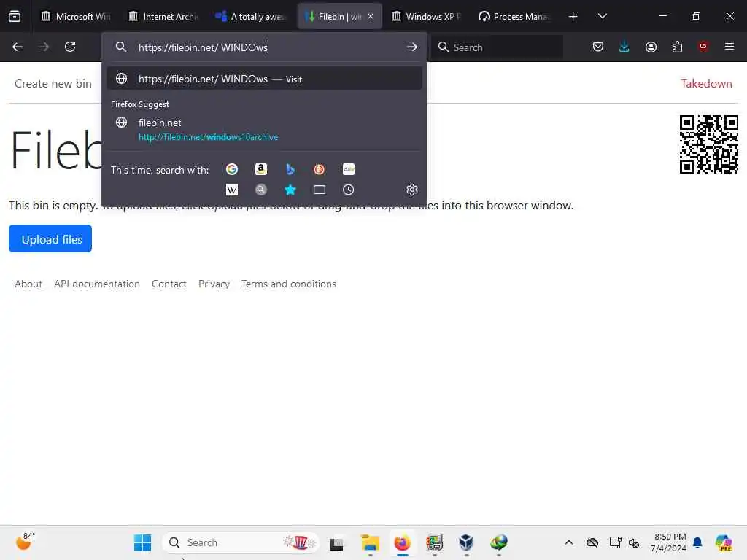Search with Wikipedia engine icon
The height and width of the screenshot is (560, 747).
[x=232, y=190]
